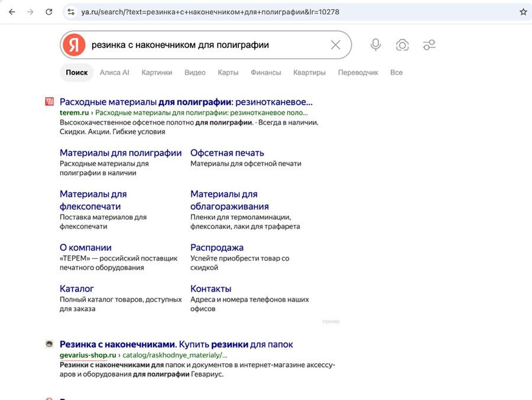Clear the search query with the X
This screenshot has height=400, width=532.
point(336,45)
